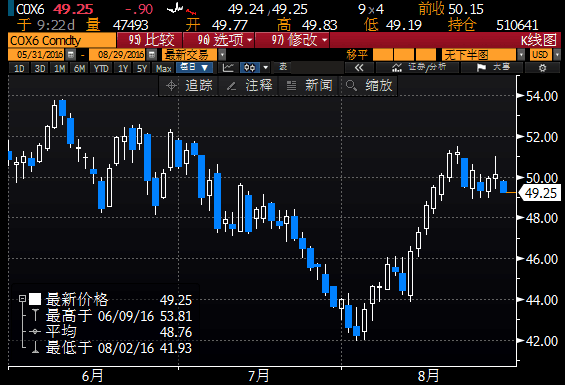Click the 注释 pencil icon
Viewport: 565px width, 385px height.
click(232, 86)
